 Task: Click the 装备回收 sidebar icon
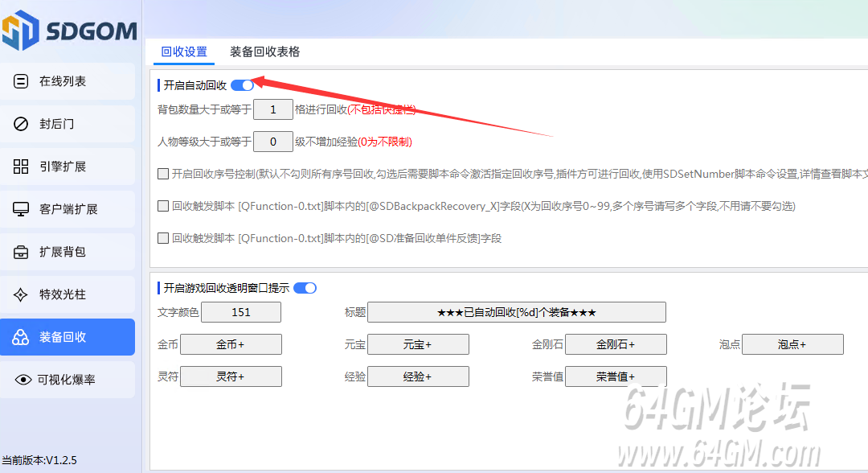[x=22, y=337]
